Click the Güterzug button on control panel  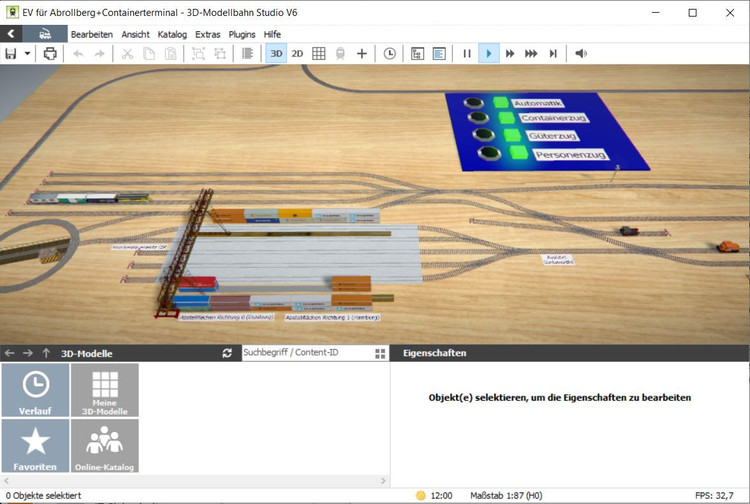(x=483, y=135)
